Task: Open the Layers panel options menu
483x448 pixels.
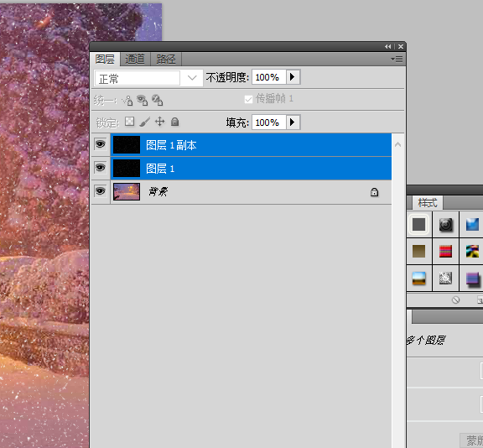Action: tap(397, 59)
